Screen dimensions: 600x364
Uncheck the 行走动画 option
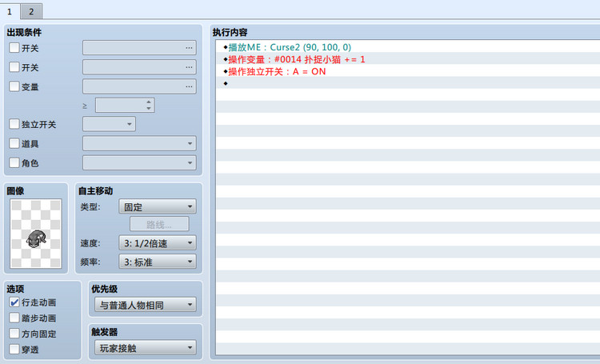pyautogui.click(x=14, y=302)
